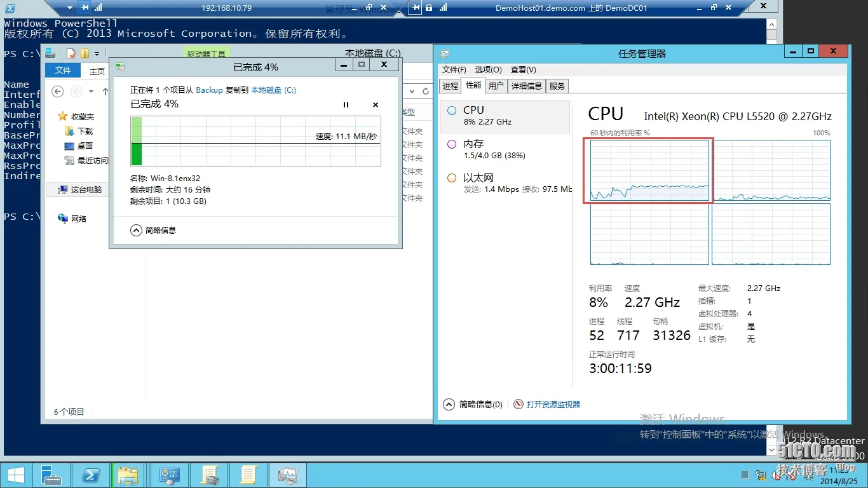Open the 查看(V) menu in Task Manager
The width and height of the screenshot is (868, 488).
point(523,70)
